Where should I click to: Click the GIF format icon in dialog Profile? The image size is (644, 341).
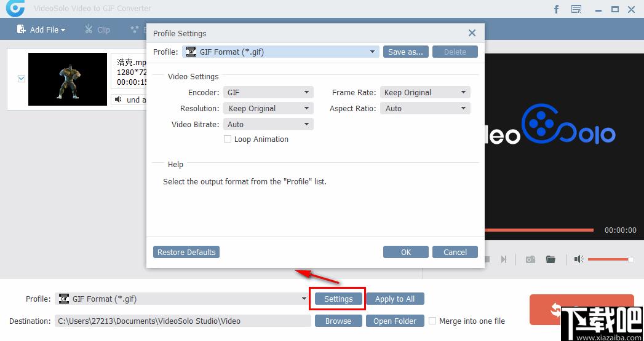(191, 52)
